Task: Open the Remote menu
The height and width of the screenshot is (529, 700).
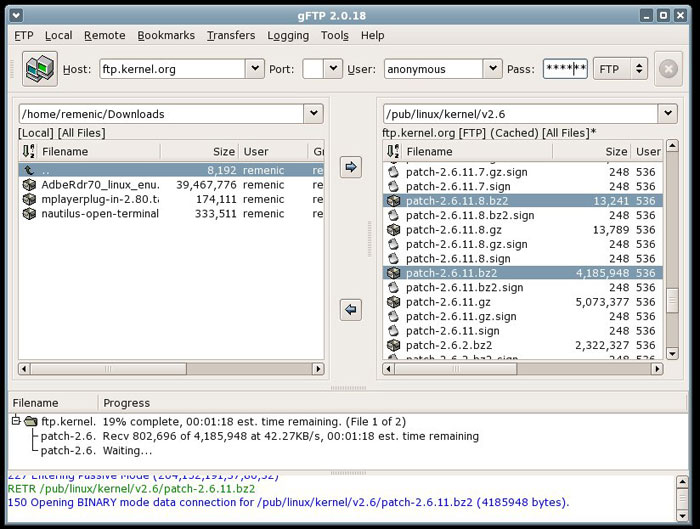Action: (104, 35)
